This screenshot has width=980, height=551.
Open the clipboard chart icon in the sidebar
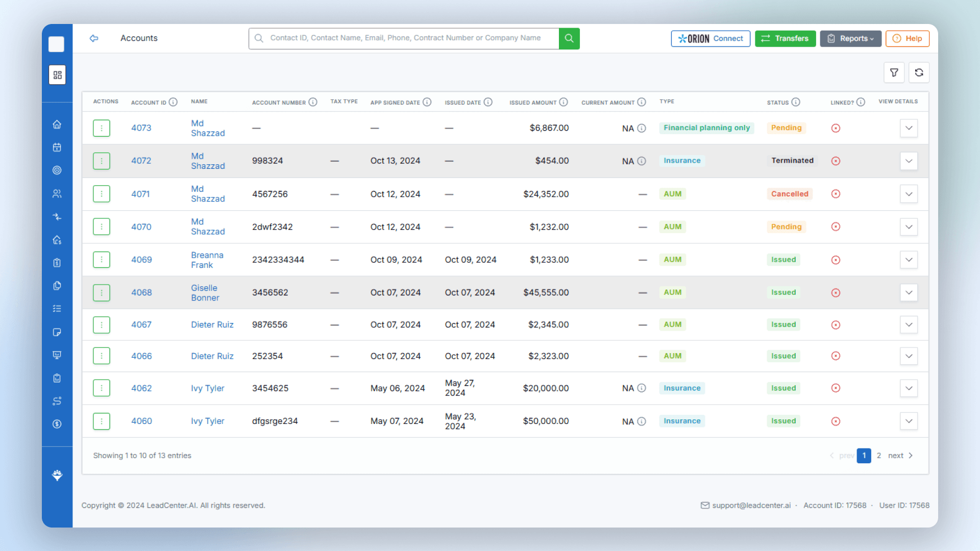pos(57,378)
